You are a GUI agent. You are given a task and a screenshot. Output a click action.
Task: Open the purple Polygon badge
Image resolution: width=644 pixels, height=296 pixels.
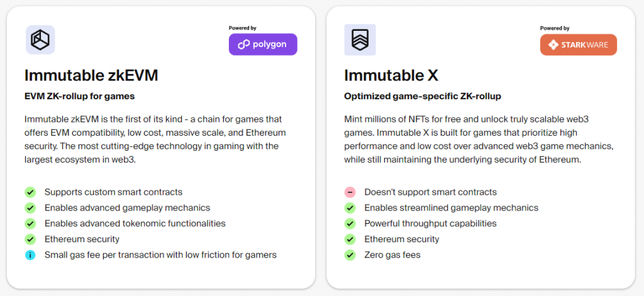coord(263,45)
